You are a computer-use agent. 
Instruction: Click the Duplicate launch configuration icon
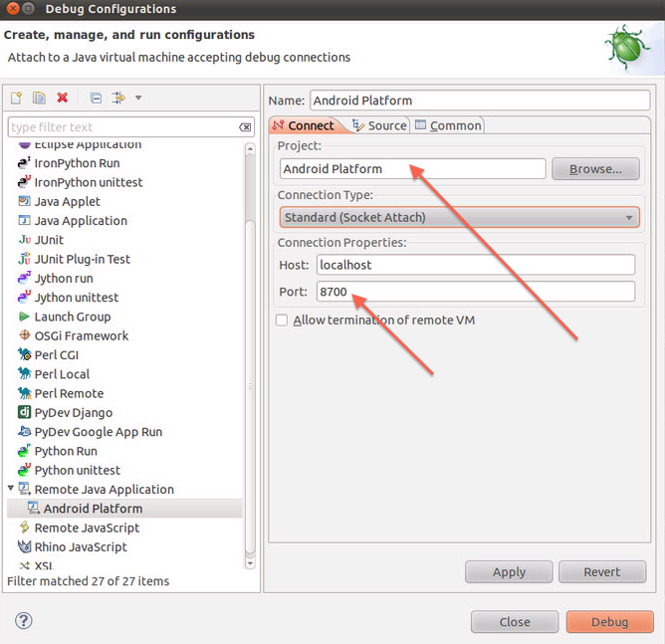coord(39,98)
